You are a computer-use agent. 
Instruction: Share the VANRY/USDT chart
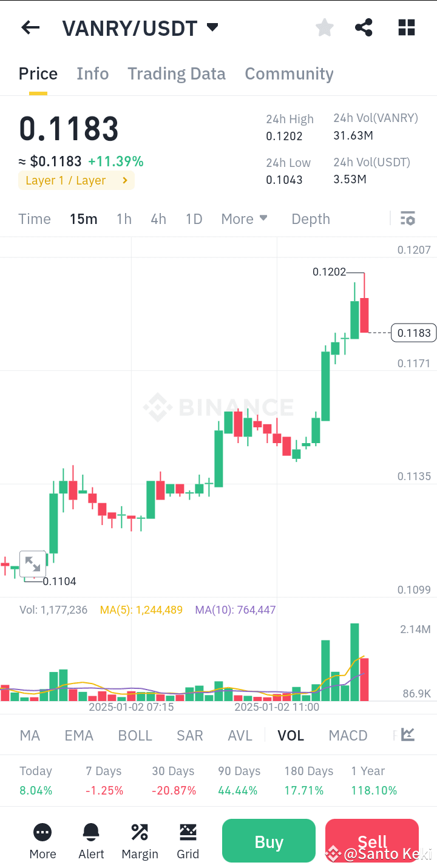pyautogui.click(x=364, y=27)
